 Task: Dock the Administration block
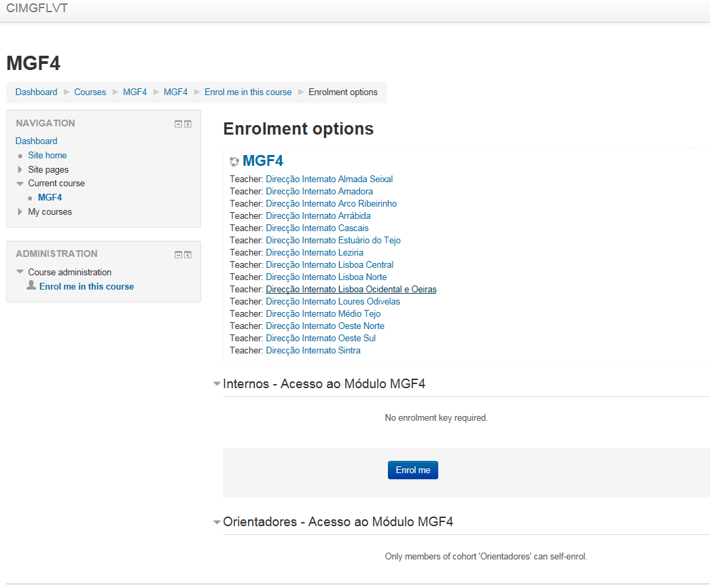[188, 255]
